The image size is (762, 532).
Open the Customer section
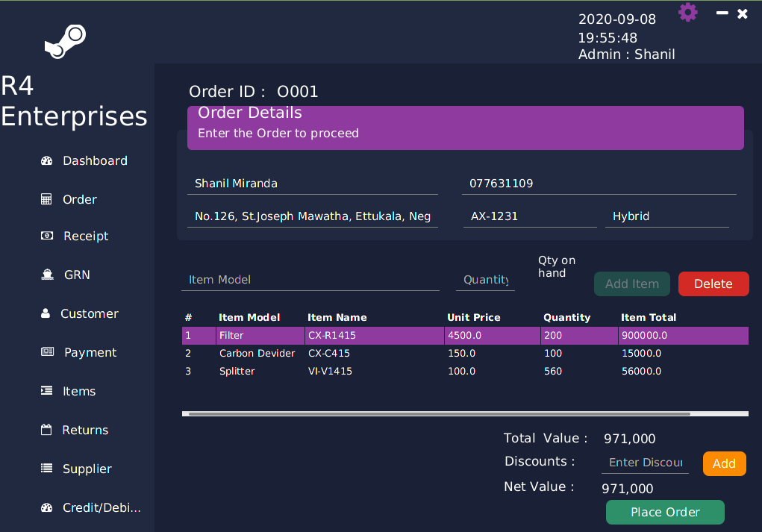90,314
